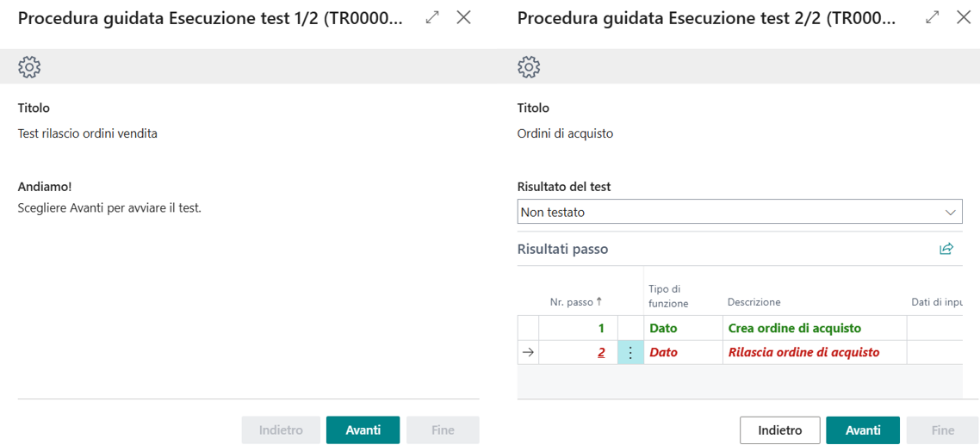The width and height of the screenshot is (980, 445).
Task: Open settings gear in left wizard
Action: (29, 66)
